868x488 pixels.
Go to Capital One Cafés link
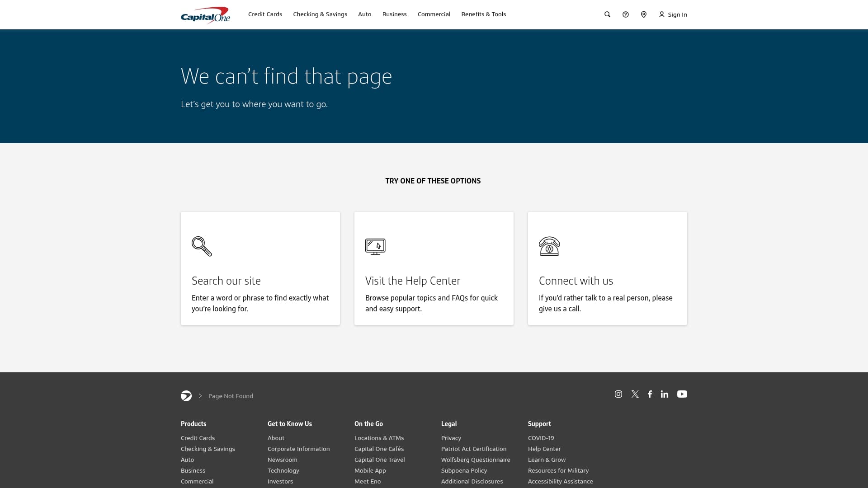pyautogui.click(x=379, y=449)
